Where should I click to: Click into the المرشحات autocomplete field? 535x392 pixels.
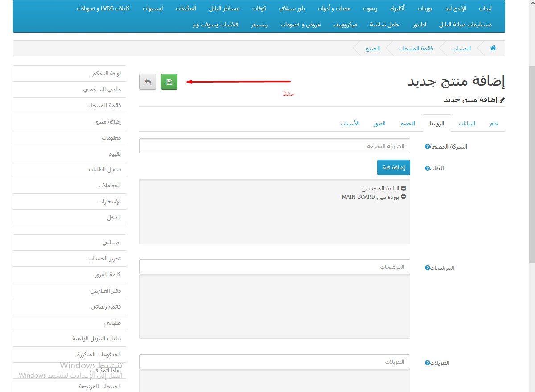274,267
